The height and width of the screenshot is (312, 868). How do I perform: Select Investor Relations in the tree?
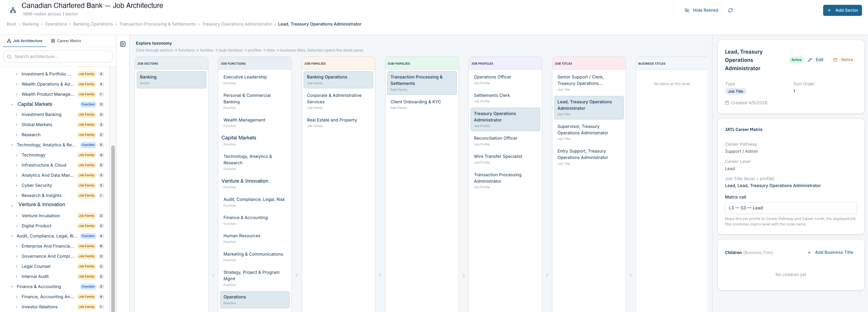pyautogui.click(x=39, y=307)
